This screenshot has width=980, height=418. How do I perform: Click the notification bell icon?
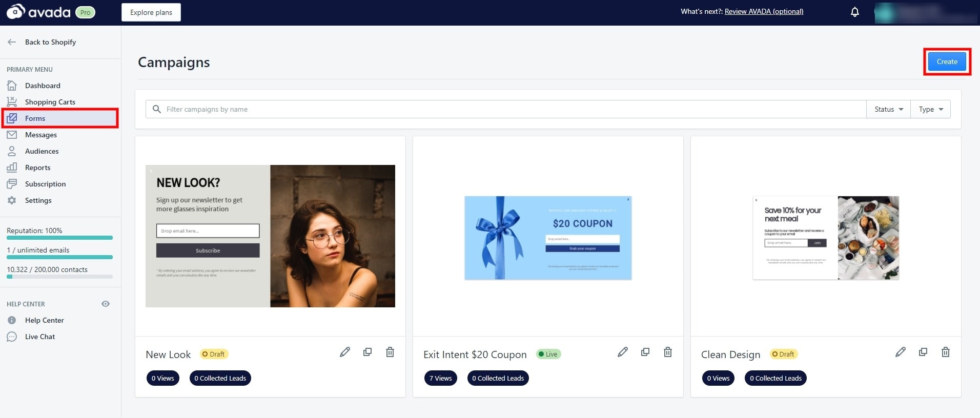(854, 12)
